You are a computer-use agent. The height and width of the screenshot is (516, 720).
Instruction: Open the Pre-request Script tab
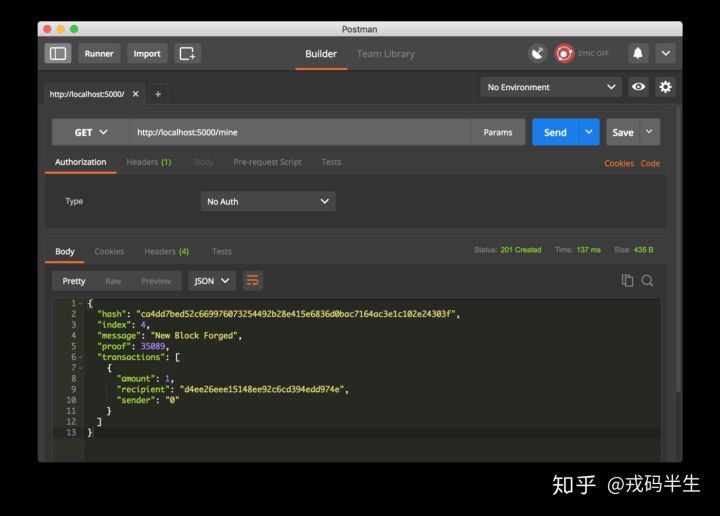coord(267,162)
